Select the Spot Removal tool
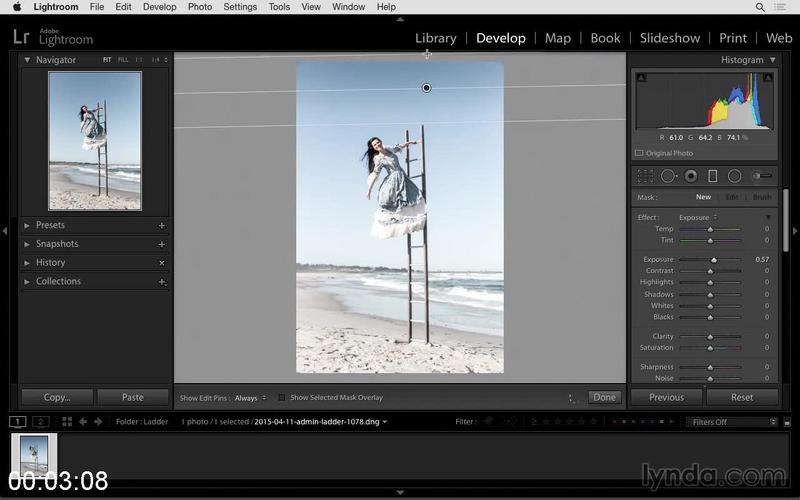This screenshot has height=500, width=800. coord(668,176)
